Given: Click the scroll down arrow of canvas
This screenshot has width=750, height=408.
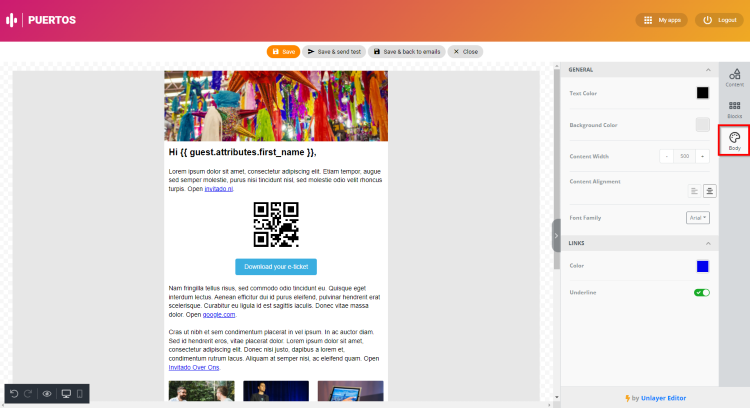Looking at the screenshot, I should tap(556, 397).
